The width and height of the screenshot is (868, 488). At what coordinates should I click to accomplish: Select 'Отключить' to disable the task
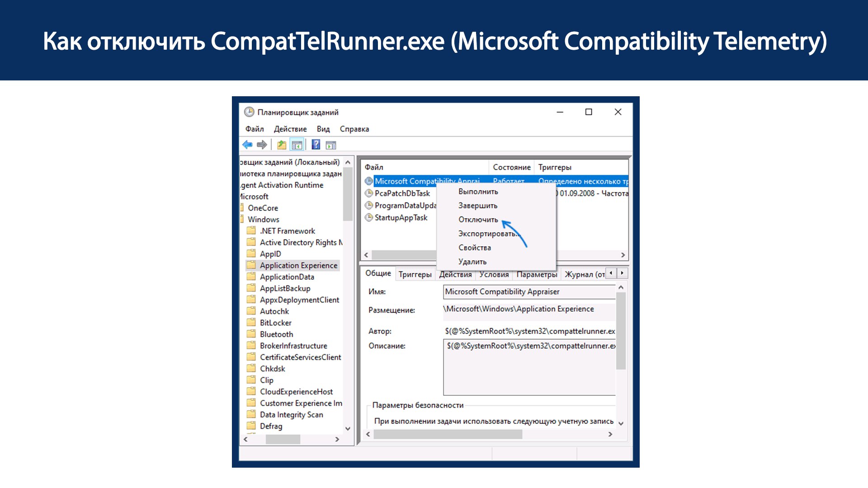[477, 219]
